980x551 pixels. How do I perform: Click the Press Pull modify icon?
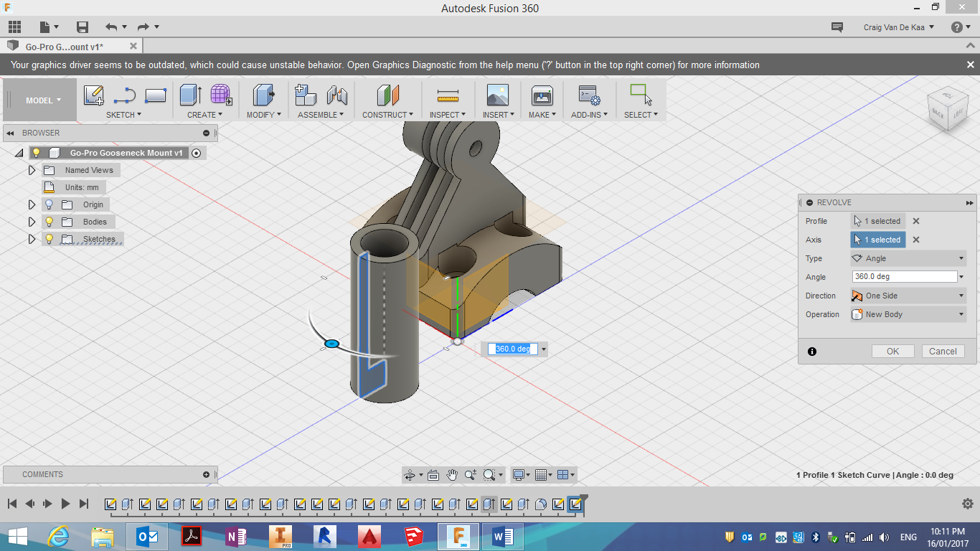[264, 95]
